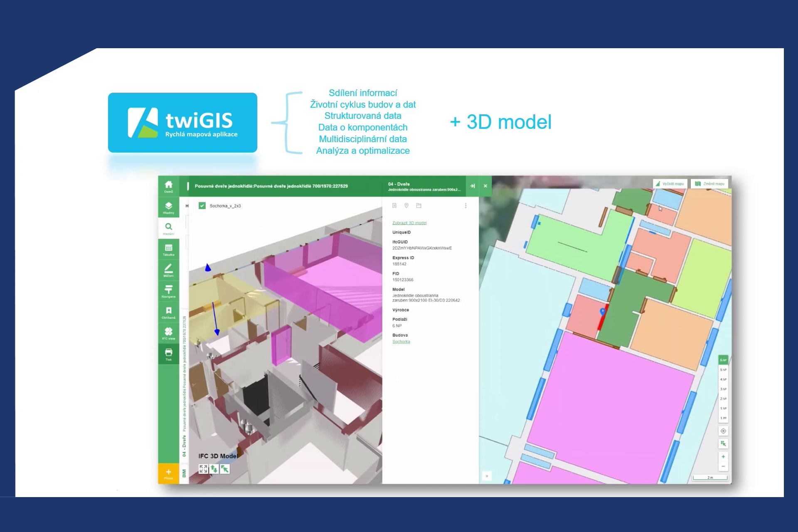This screenshot has width=798, height=532.
Task: Expand the panel with double chevron button
Action: (x=487, y=476)
